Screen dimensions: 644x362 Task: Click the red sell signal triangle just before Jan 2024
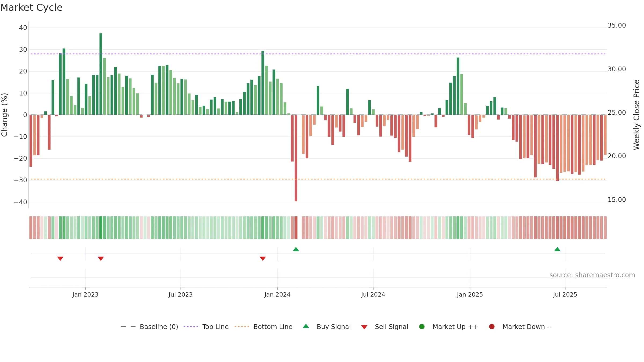coord(263,258)
